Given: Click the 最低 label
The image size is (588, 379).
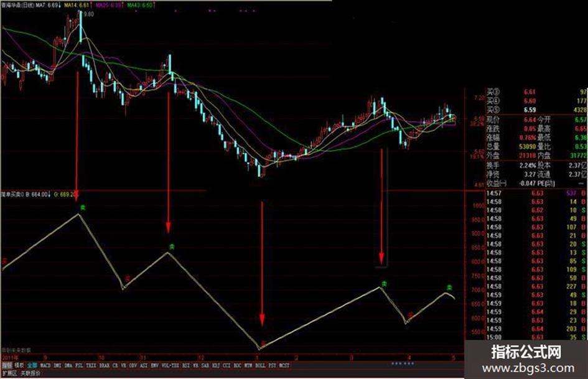Looking at the screenshot, I should coord(544,138).
